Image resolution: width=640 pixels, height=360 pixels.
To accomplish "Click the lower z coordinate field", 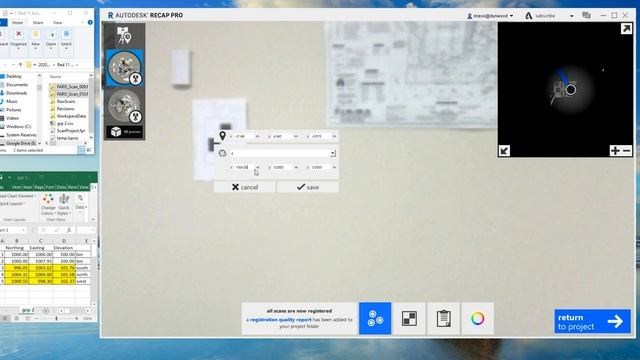I will [320, 167].
